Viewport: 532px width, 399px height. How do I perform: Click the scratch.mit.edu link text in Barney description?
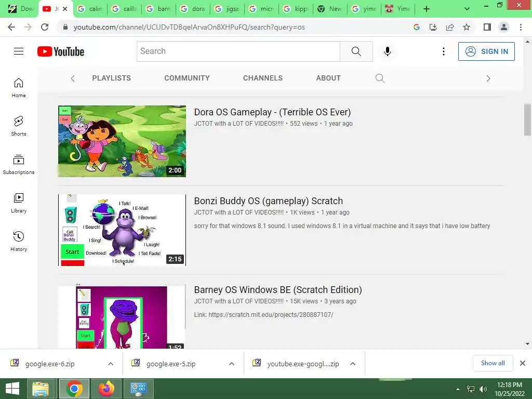click(x=271, y=314)
